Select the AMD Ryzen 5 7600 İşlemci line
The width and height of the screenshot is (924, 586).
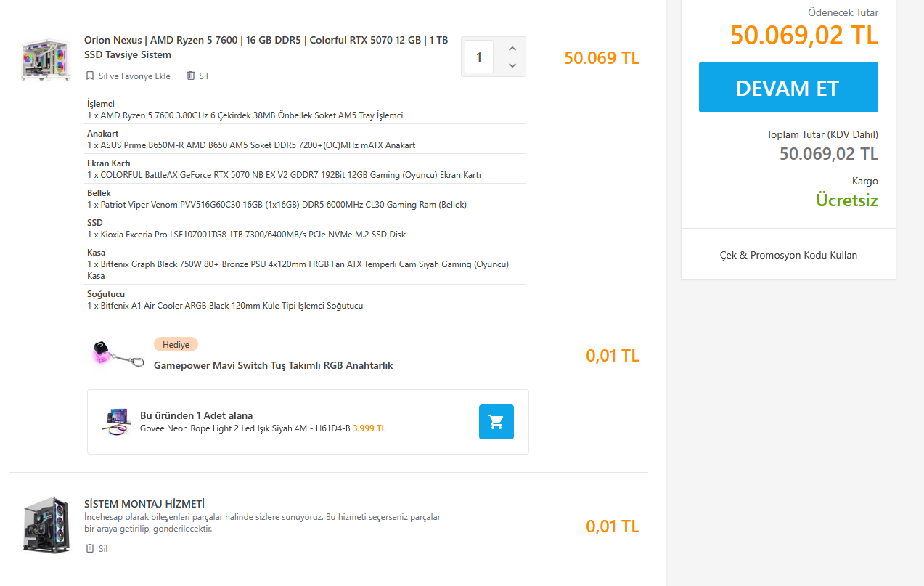coord(245,115)
